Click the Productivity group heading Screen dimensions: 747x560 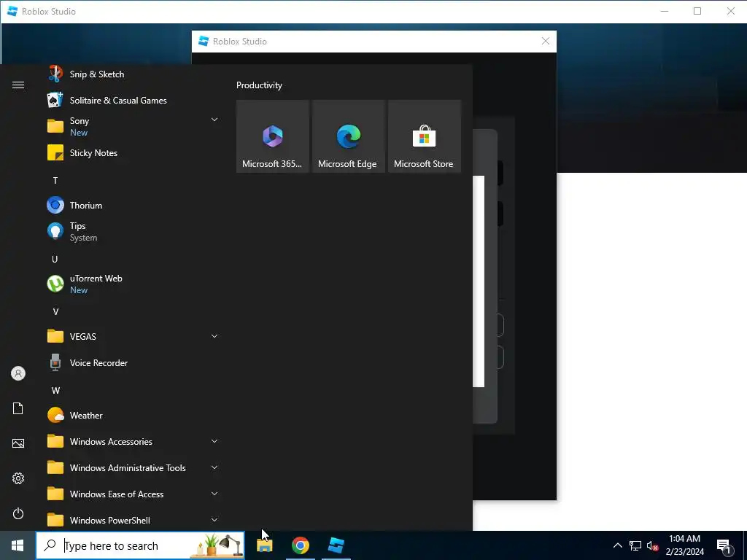point(259,85)
